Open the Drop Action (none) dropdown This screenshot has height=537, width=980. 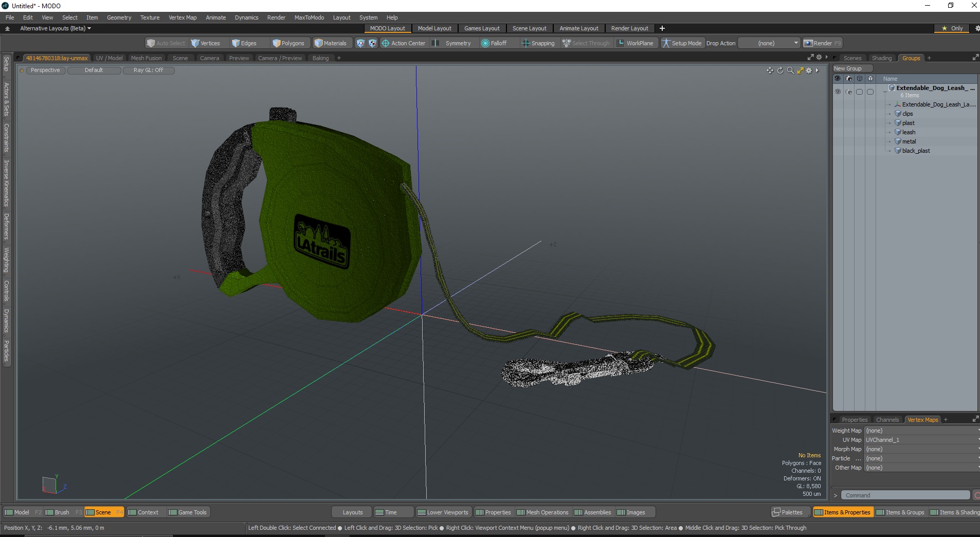pyautogui.click(x=769, y=43)
